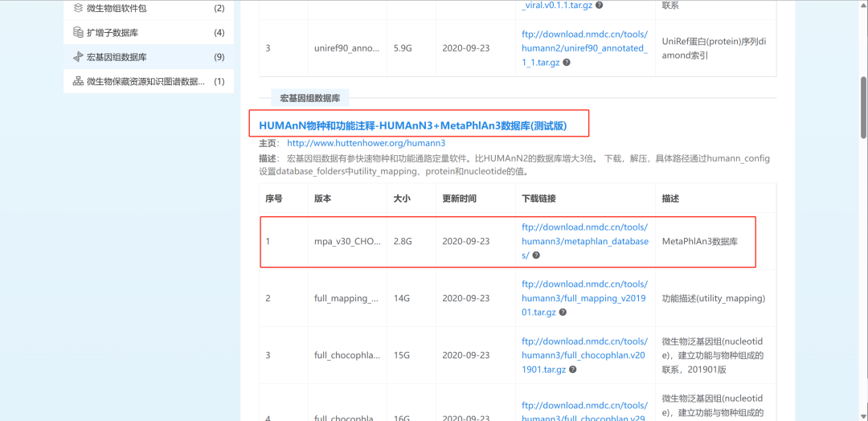Open 扩增子数据库 category in sidebar
Viewport: 868px width, 421px height.
click(149, 33)
